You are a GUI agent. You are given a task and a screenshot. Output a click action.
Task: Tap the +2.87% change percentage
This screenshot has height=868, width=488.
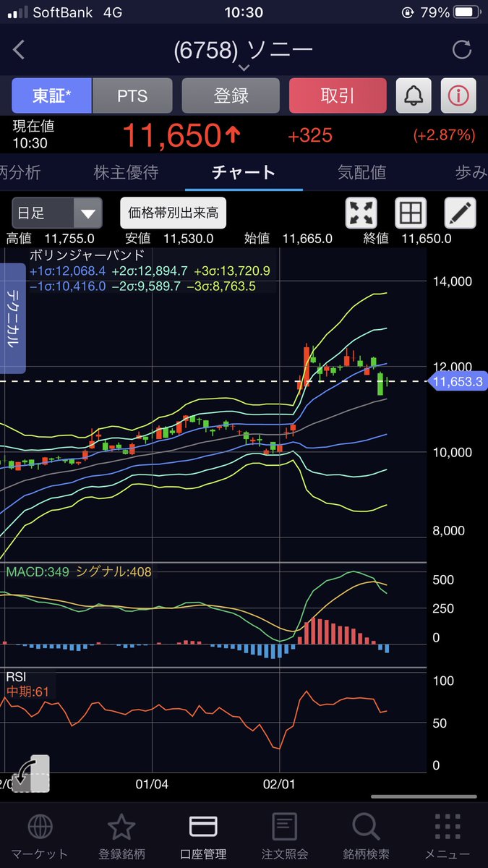point(444,135)
